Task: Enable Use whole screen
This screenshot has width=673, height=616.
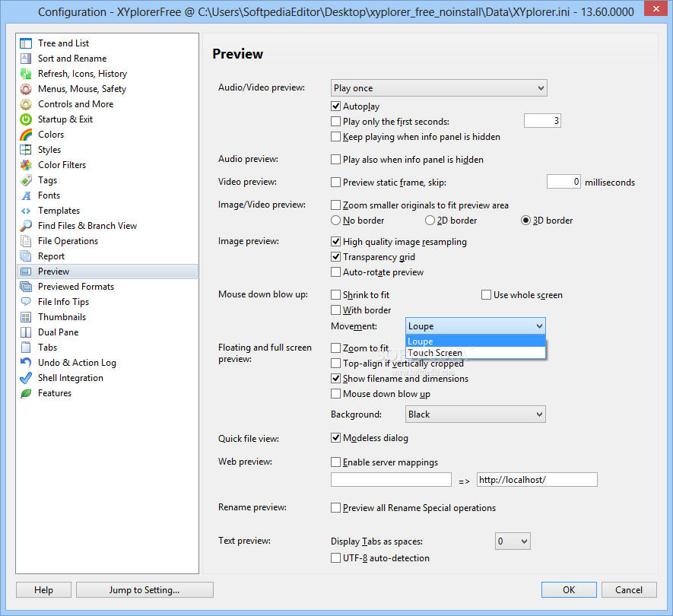Action: 486,294
